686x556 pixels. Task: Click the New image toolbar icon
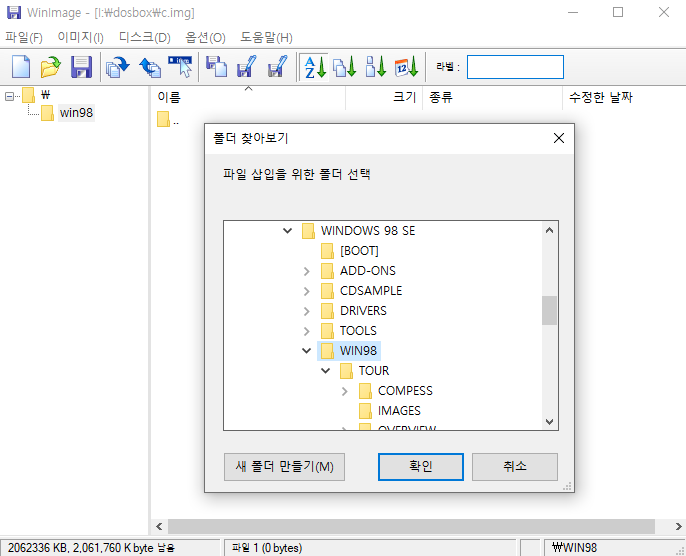[21, 67]
